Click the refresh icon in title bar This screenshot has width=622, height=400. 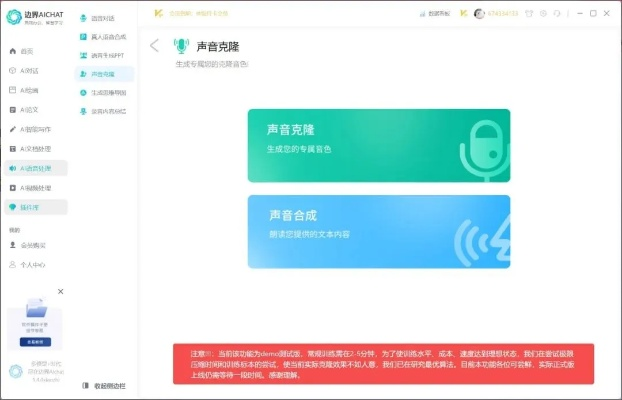click(557, 13)
